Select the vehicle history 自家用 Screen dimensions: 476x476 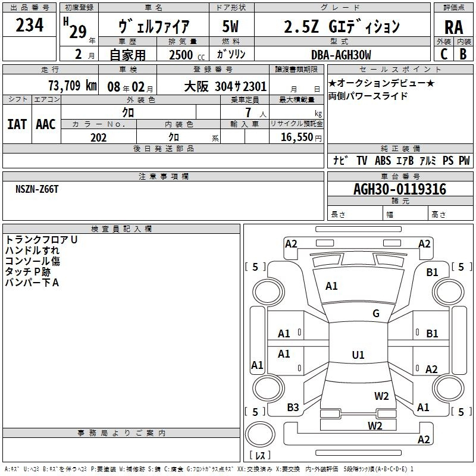127,55
